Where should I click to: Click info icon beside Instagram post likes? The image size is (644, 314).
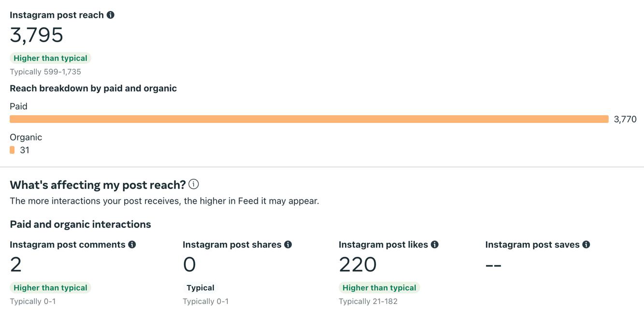pos(435,245)
